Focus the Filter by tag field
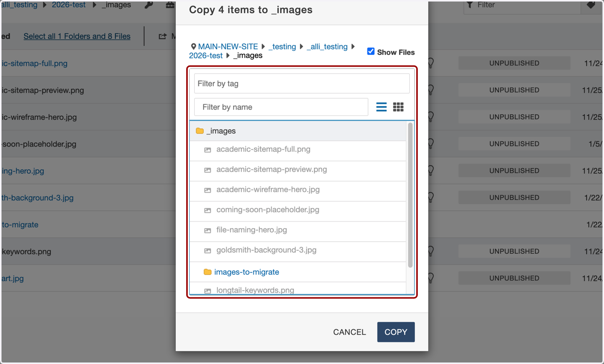The height and width of the screenshot is (364, 604). 302,84
